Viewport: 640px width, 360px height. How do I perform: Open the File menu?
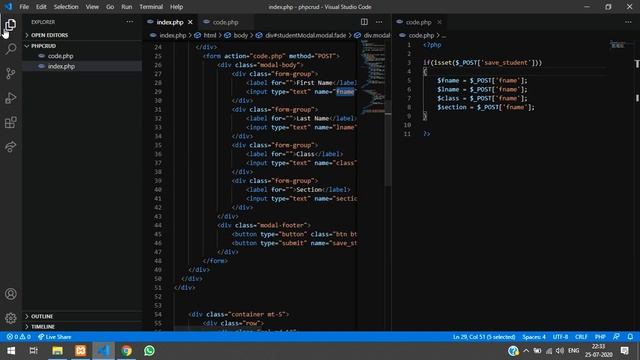[x=24, y=7]
